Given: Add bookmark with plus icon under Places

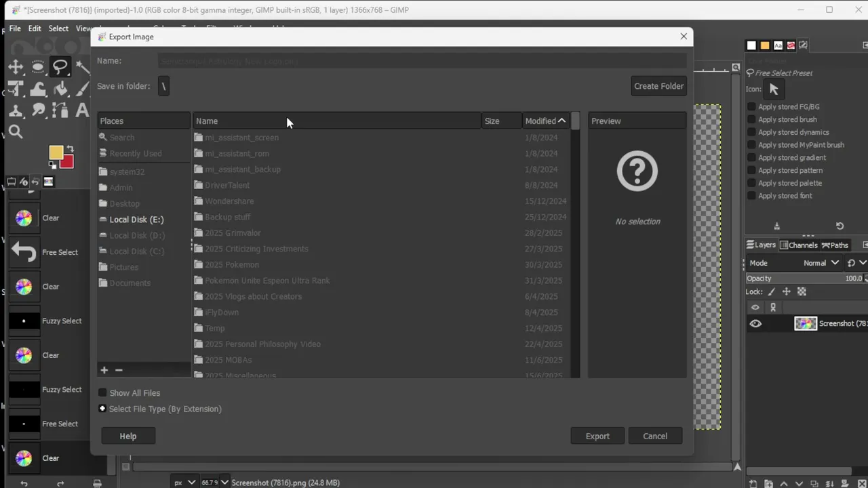Looking at the screenshot, I should tap(104, 370).
